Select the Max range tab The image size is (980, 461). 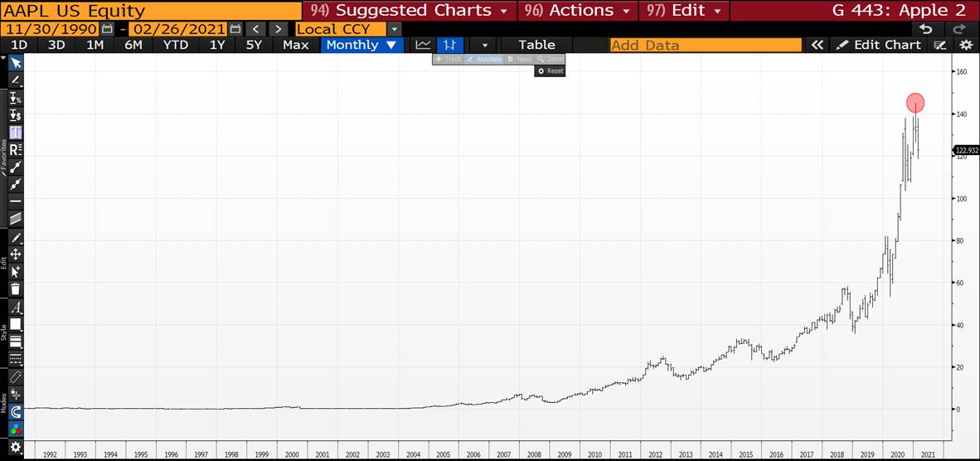296,45
